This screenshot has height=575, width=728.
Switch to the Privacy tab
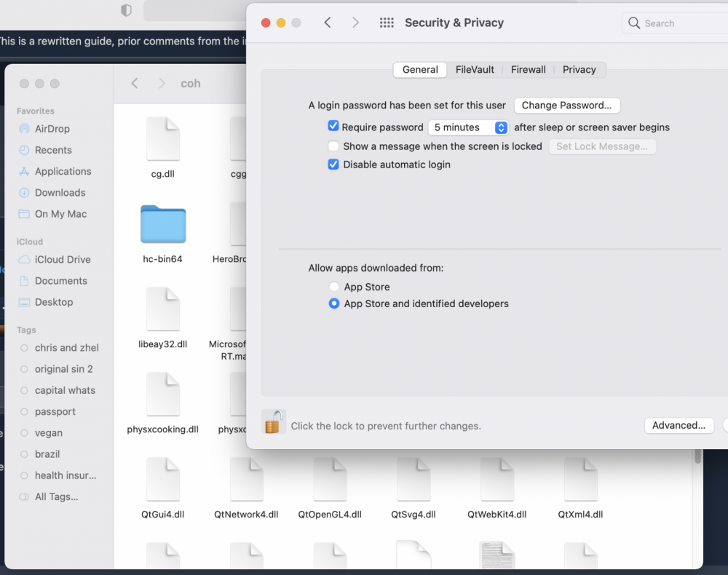click(579, 70)
